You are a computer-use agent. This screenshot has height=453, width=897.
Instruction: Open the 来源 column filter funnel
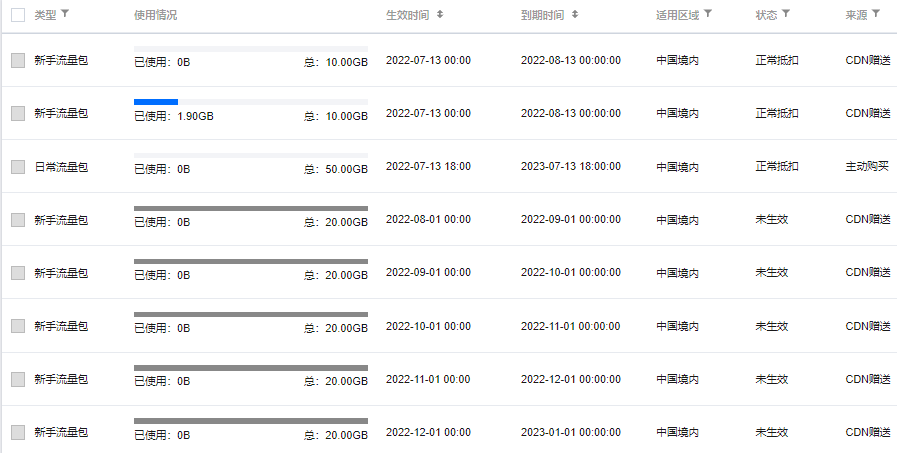(x=876, y=15)
